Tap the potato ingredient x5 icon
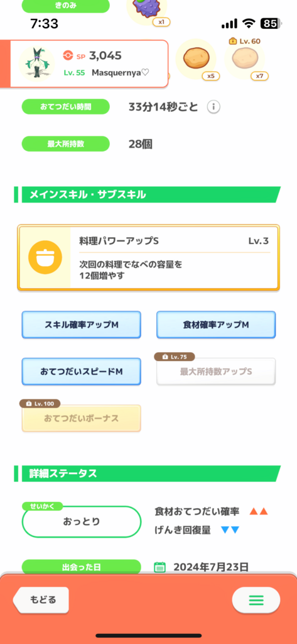This screenshot has width=297, height=644. (196, 58)
